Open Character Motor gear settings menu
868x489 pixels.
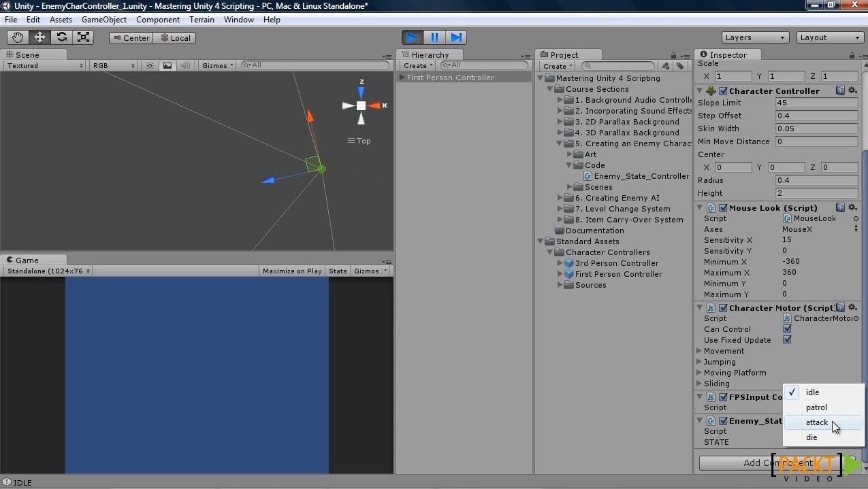pyautogui.click(x=852, y=307)
